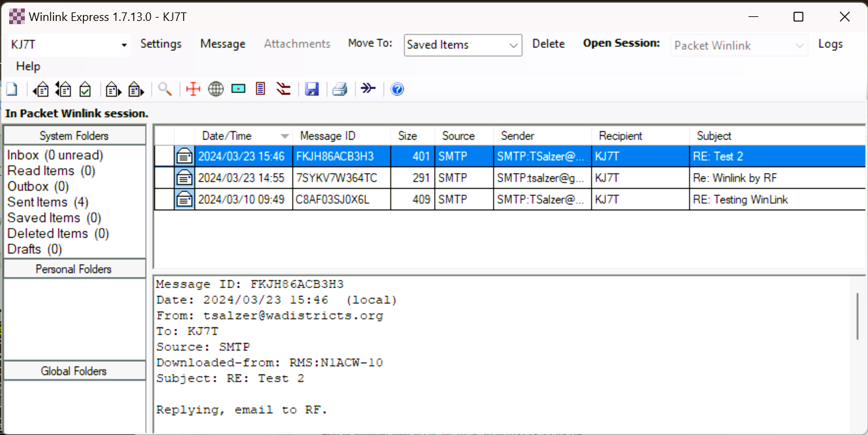Click the message preview vertical scrollbar
The image size is (868, 435).
point(858,316)
